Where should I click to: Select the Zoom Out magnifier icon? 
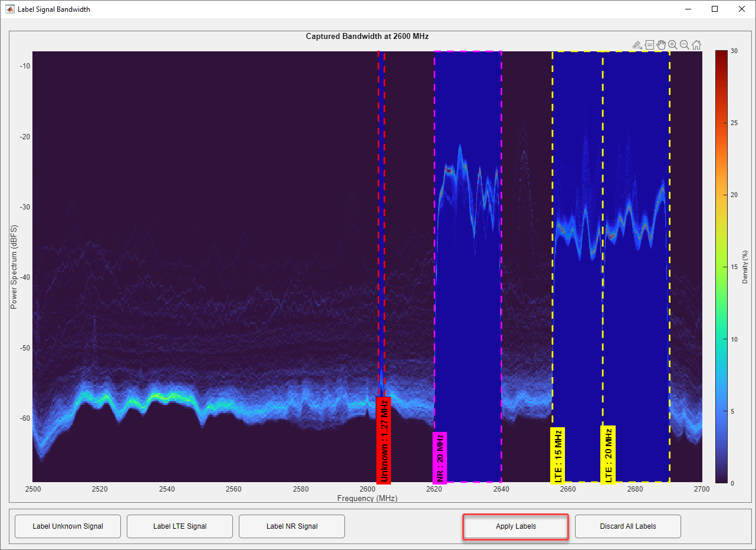(x=684, y=44)
